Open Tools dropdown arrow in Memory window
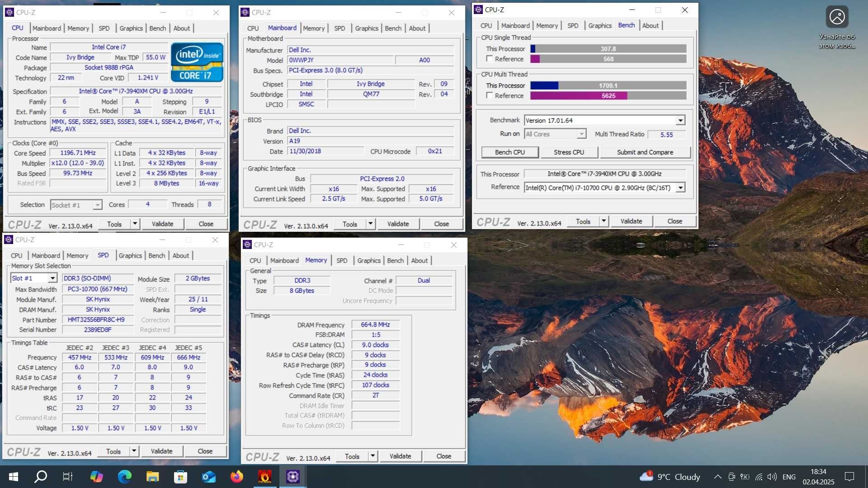Screen dimensions: 868x488 pyautogui.click(x=373, y=456)
